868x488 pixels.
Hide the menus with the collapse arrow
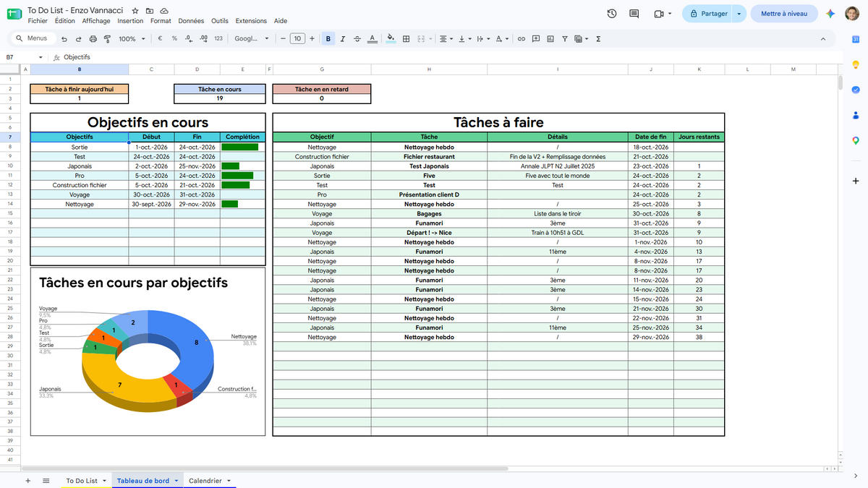[823, 39]
